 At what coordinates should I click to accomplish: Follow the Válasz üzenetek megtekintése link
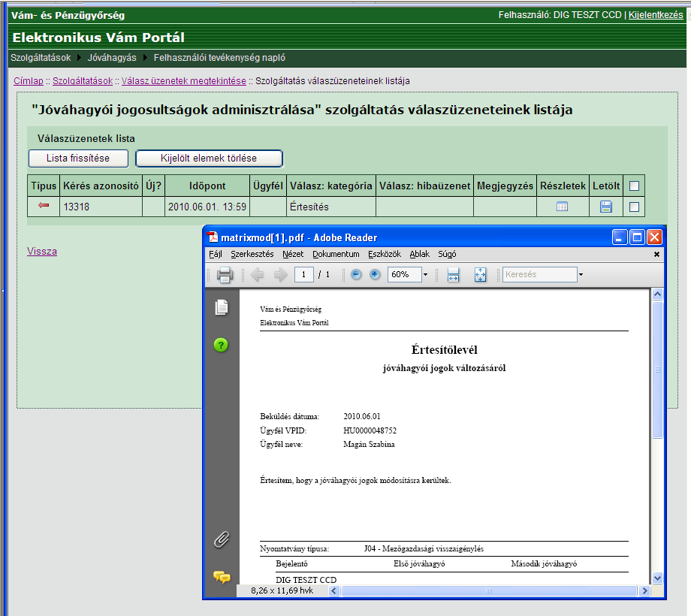184,81
